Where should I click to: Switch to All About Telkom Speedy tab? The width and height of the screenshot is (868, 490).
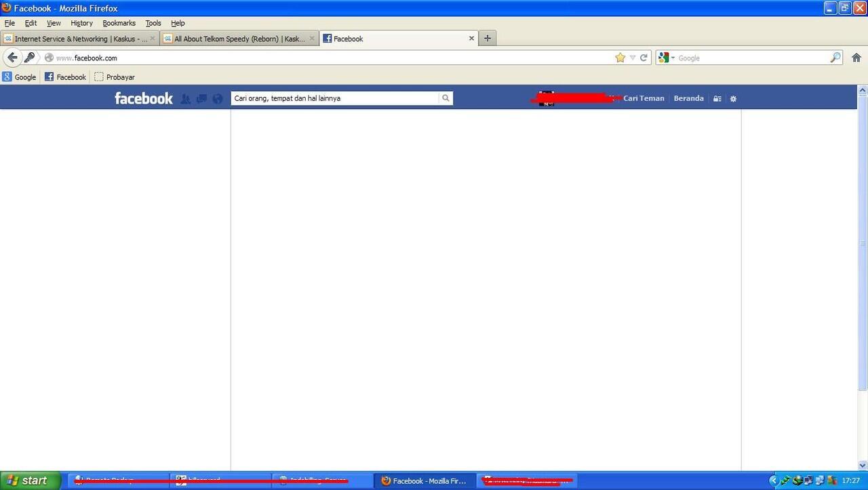point(239,39)
